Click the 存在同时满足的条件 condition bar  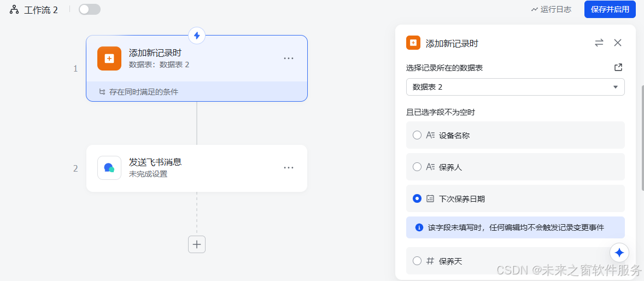[197, 92]
